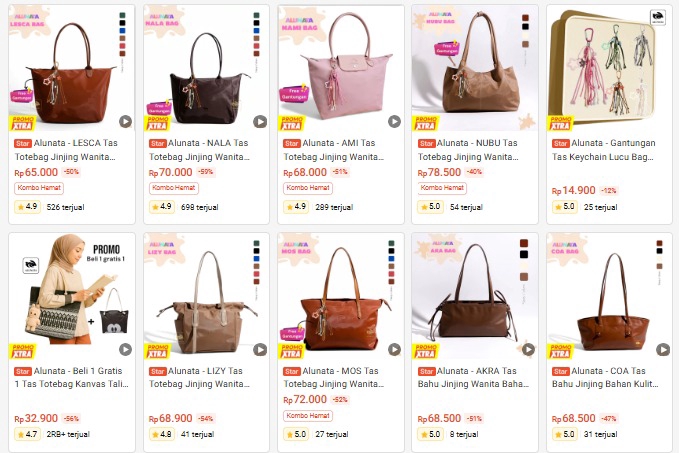Open Alunata LESCA Tas product title
Image resolution: width=679 pixels, height=453 pixels.
(x=66, y=150)
